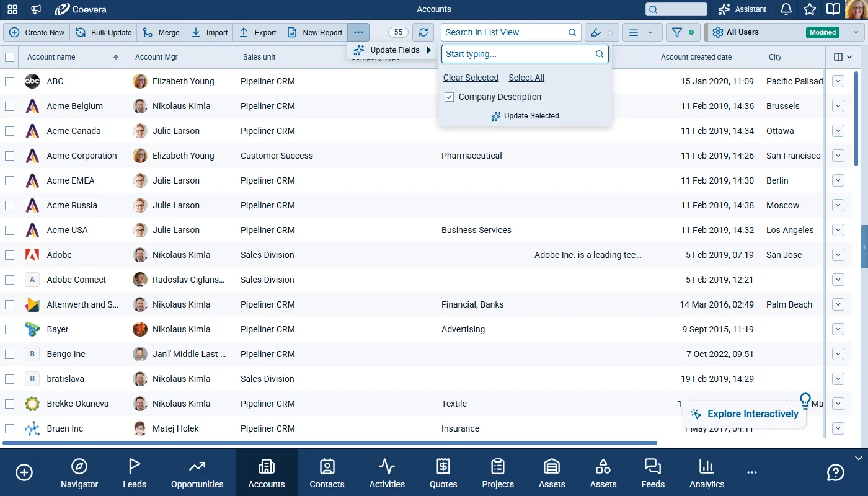Viewport: 868px width, 496px height.
Task: Go to Leads in bottom navigation
Action: [x=135, y=474]
